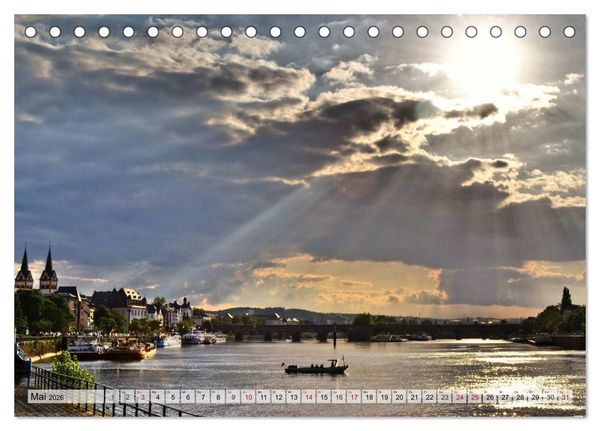This screenshot has height=431, width=600.
Task: Pick day 21 on the calendar strip
Action: coord(414,397)
